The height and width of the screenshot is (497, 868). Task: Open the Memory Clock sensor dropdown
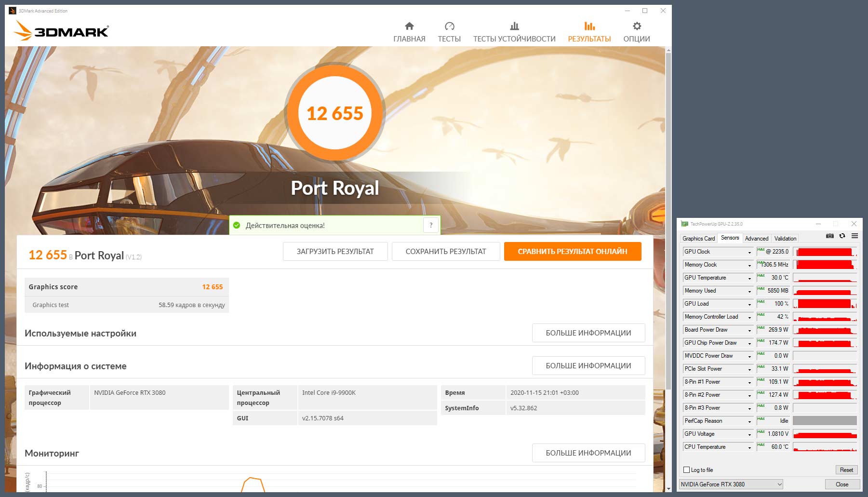point(749,265)
